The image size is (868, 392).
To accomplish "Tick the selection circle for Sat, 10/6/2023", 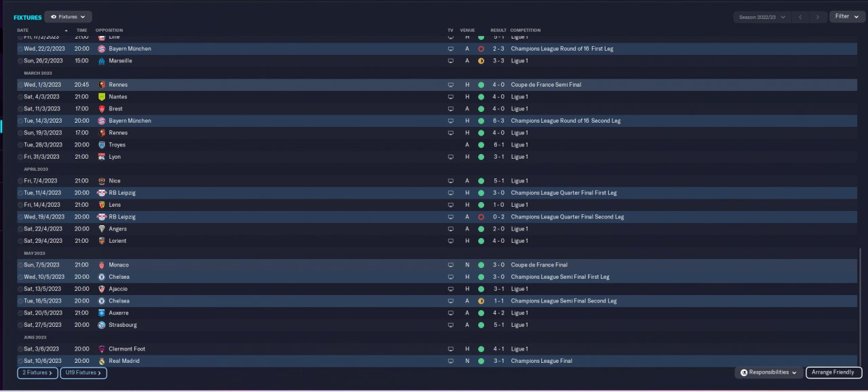I will [x=20, y=361].
